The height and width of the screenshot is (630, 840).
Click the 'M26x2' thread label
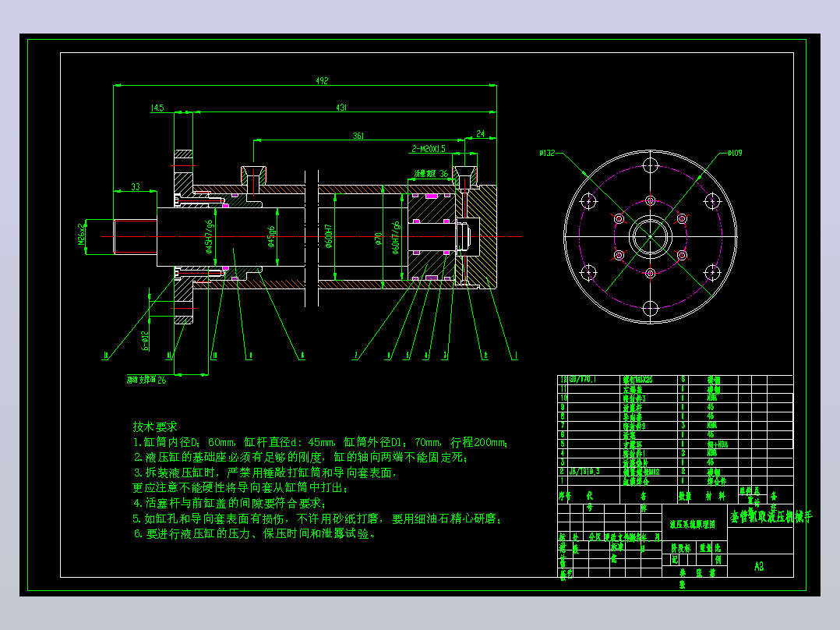coord(81,235)
